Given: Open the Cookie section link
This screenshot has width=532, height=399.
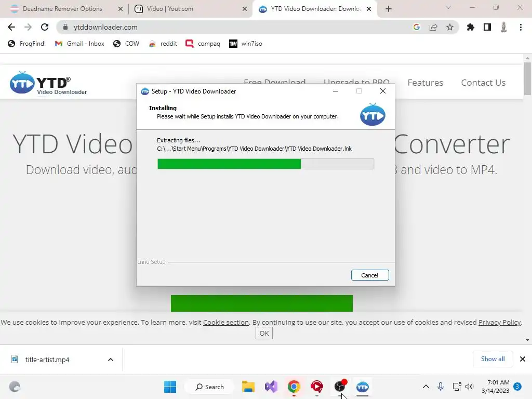Looking at the screenshot, I should point(225,322).
